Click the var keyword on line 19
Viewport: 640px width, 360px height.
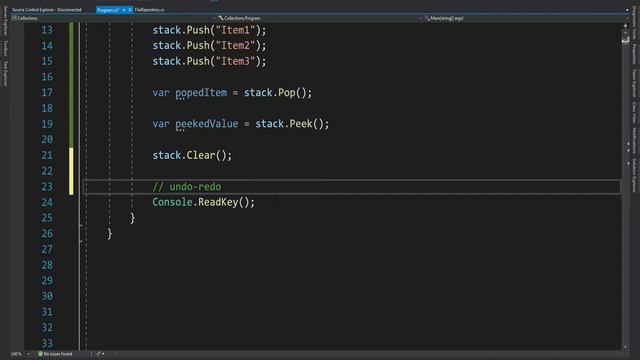pos(161,124)
